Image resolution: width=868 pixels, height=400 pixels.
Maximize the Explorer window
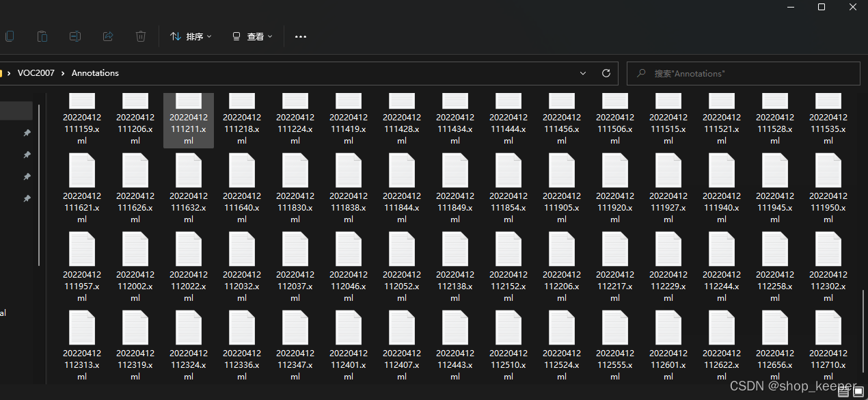pyautogui.click(x=822, y=7)
